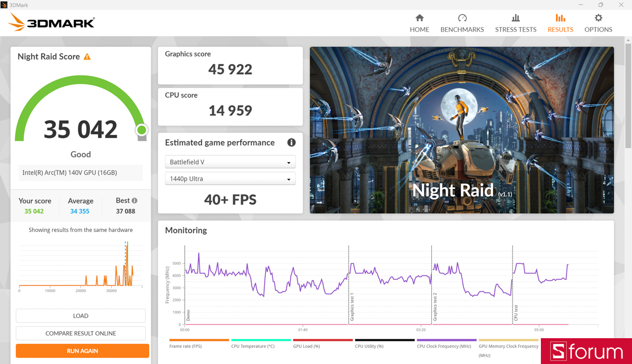632x364 pixels.
Task: Click the vertical scrollbar on the right
Action: click(628, 95)
